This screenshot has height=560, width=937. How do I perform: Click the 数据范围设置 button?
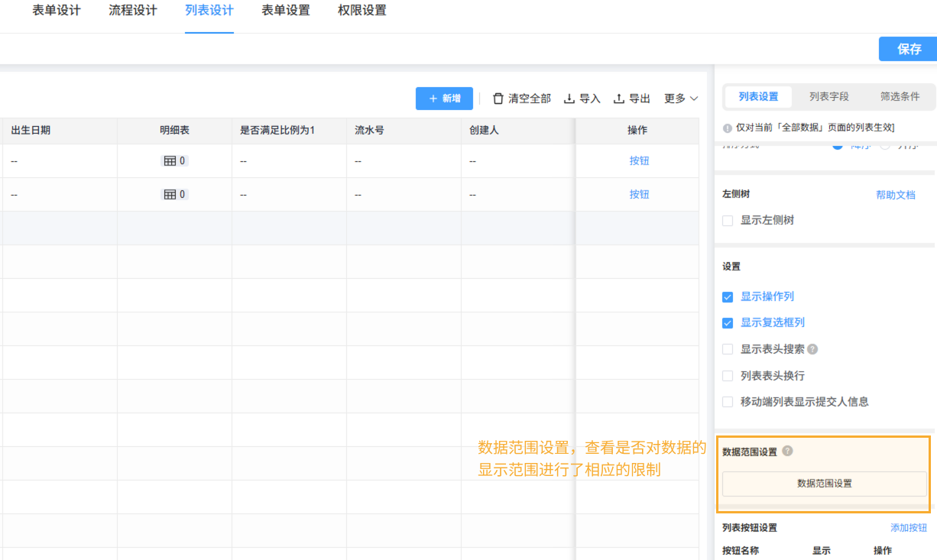[825, 484]
